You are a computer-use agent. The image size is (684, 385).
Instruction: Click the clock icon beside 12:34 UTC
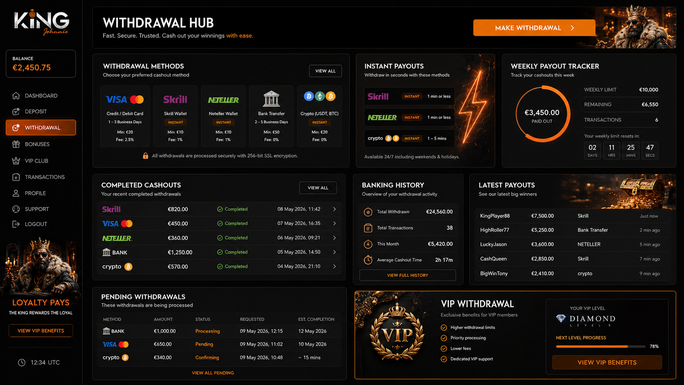[x=21, y=362]
